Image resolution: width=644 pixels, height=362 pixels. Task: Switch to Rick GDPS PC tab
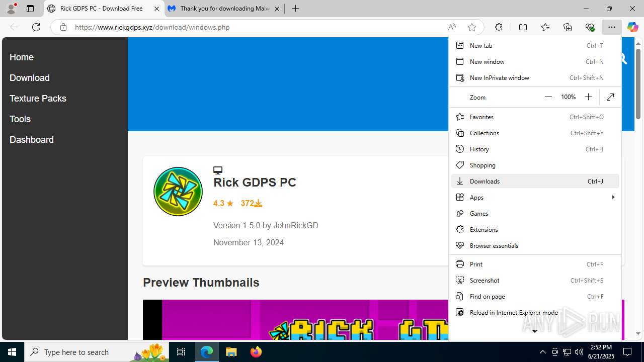104,9
